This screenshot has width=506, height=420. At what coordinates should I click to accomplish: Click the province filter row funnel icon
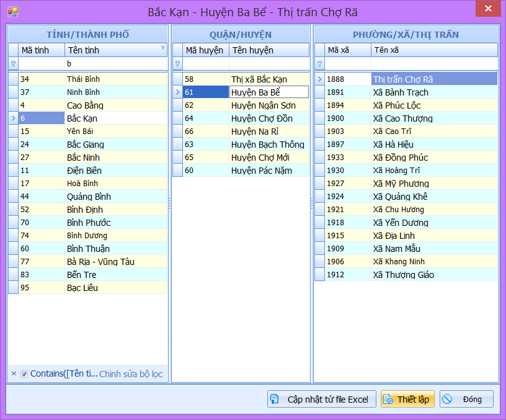pyautogui.click(x=13, y=63)
